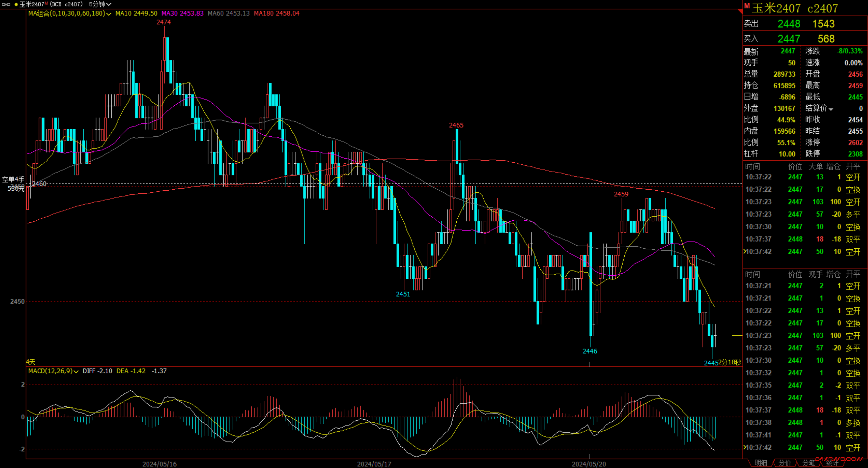
Task: Click the DIFF -2.10 MACD value
Action: [x=97, y=371]
